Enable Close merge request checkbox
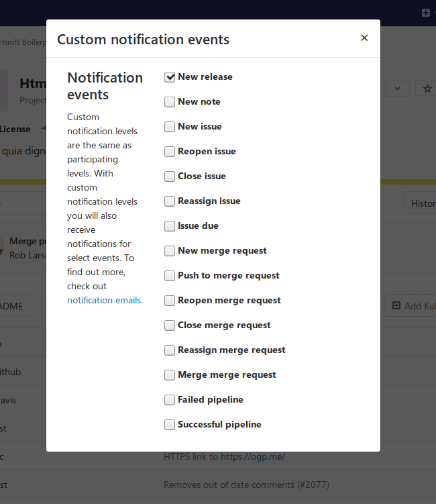 (x=170, y=325)
